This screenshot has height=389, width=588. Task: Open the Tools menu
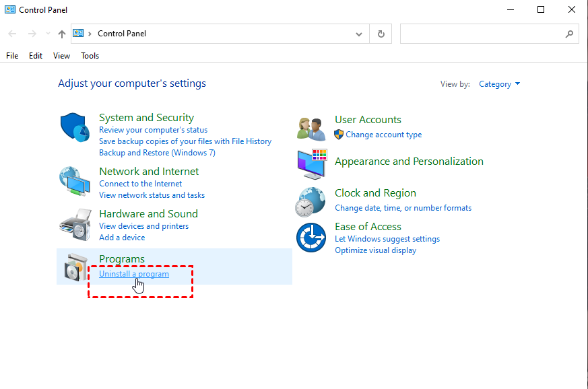point(90,56)
